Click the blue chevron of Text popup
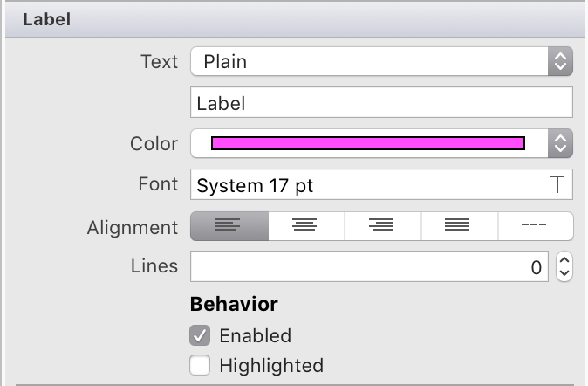The width and height of the screenshot is (588, 386). coord(560,61)
